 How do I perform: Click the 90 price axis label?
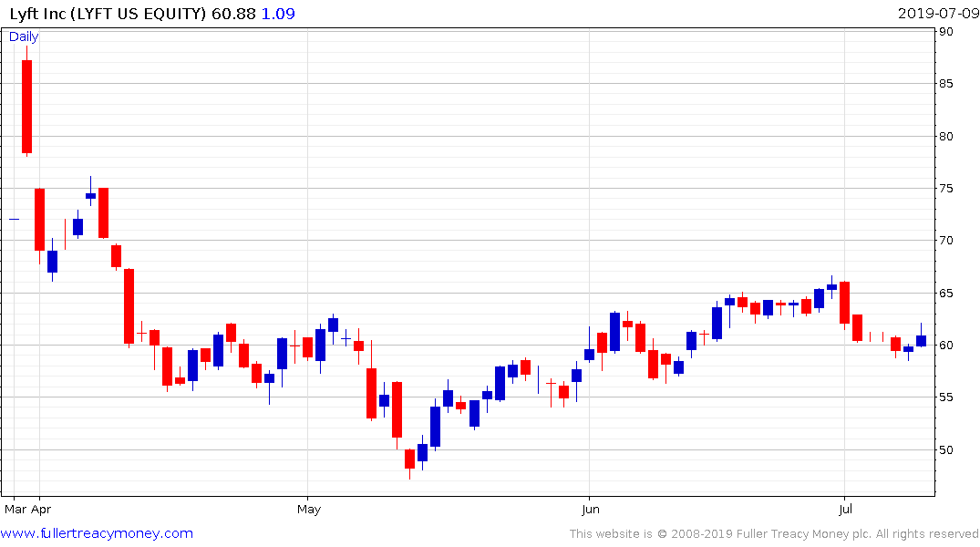pos(946,32)
